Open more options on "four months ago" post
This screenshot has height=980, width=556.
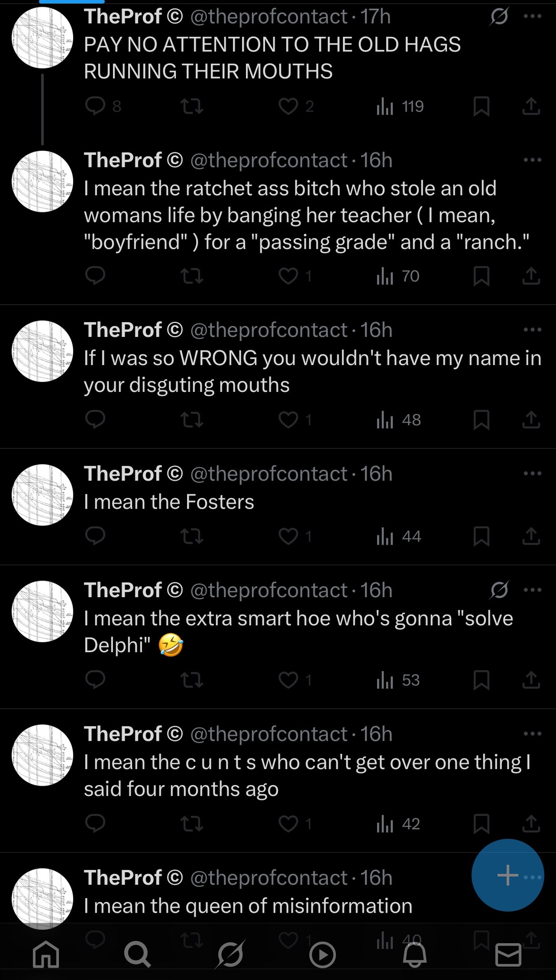point(532,734)
